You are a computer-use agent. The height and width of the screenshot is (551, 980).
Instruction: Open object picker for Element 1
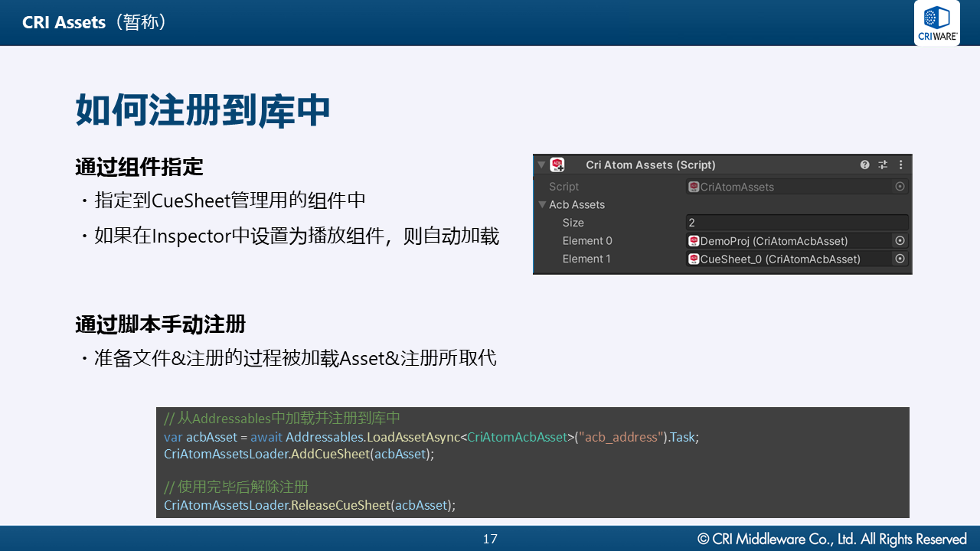[x=900, y=259]
